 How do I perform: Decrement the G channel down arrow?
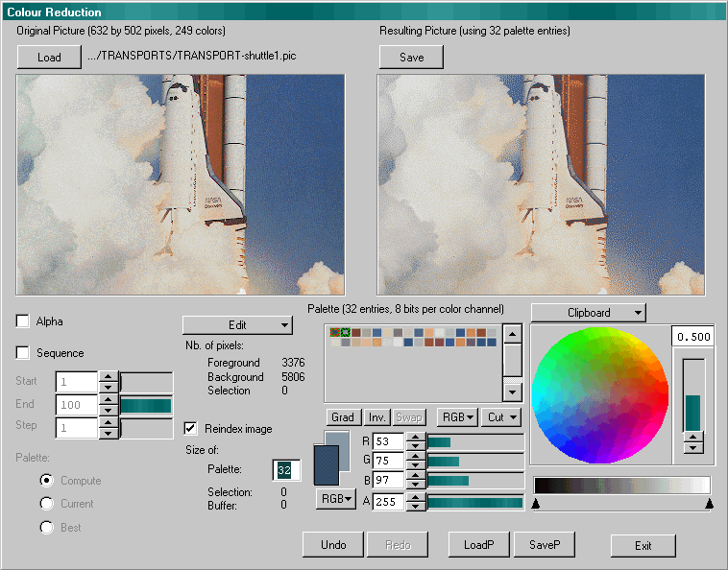coord(416,465)
